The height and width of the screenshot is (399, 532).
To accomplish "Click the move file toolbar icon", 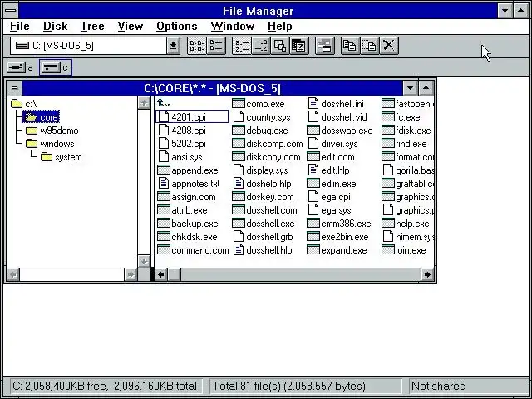I will 369,46.
